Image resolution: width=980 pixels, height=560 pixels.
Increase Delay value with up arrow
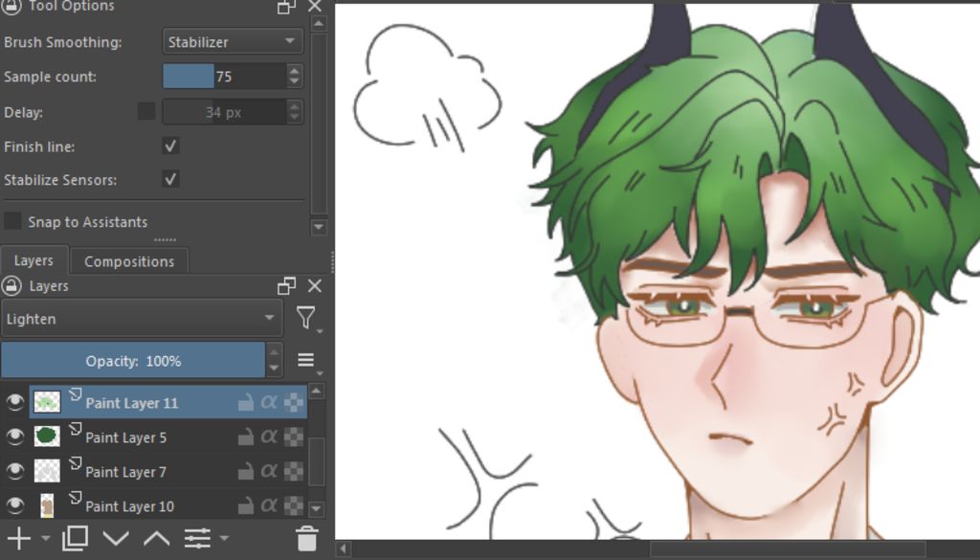295,105
